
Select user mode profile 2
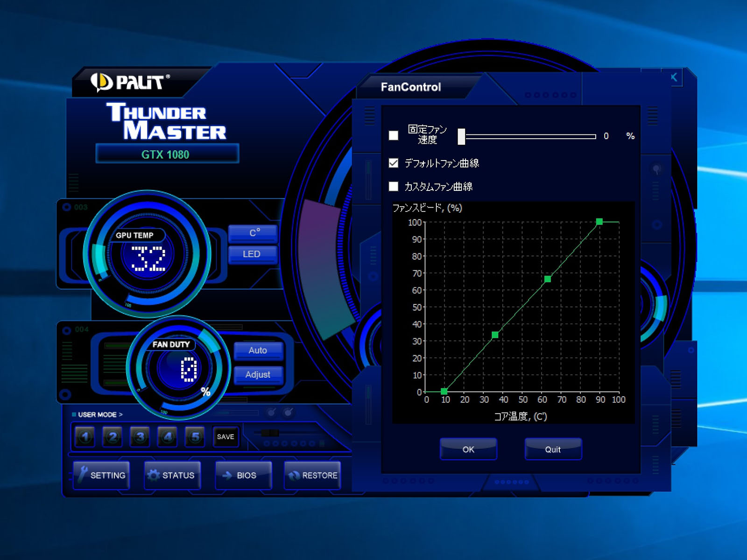(x=113, y=437)
